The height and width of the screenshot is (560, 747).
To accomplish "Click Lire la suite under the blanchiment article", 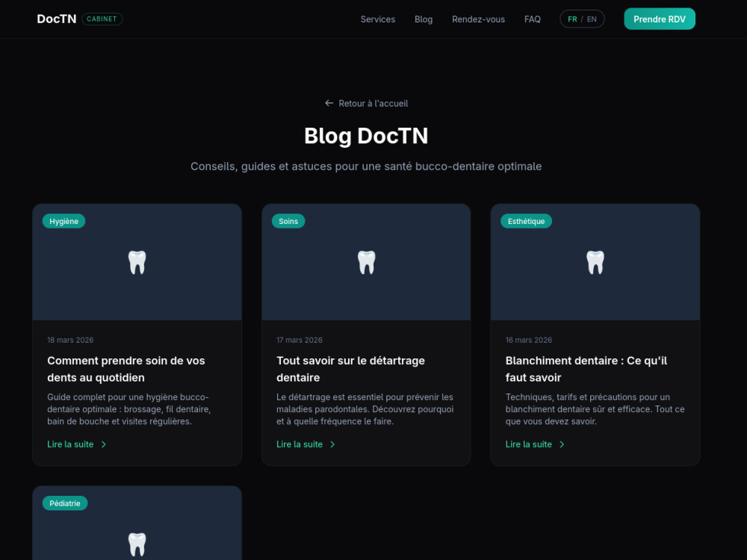I will [528, 444].
